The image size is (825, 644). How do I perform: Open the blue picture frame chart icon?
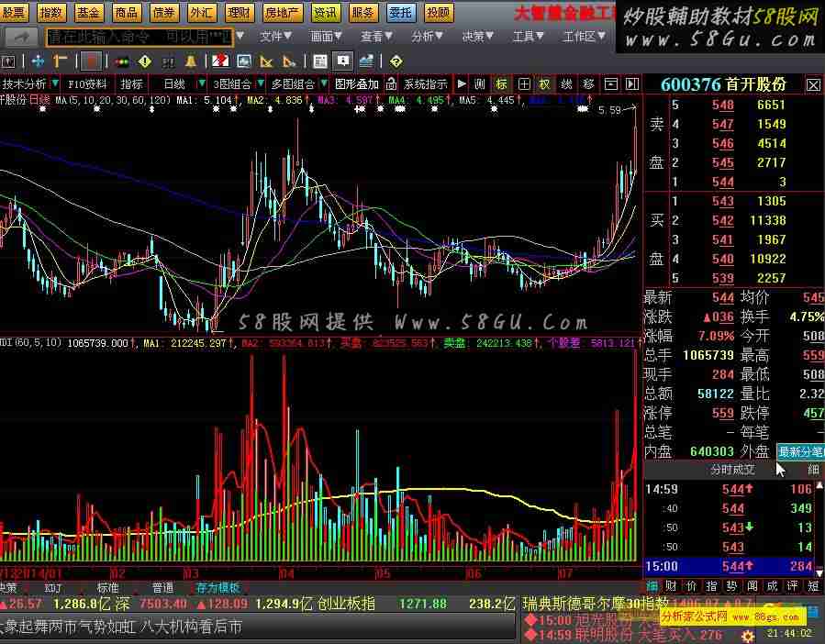[243, 61]
